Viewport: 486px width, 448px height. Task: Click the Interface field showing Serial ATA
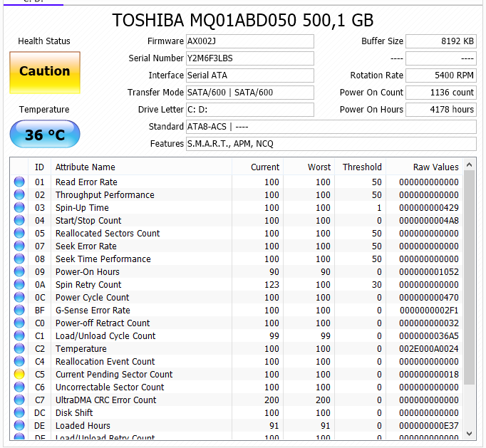pyautogui.click(x=250, y=75)
